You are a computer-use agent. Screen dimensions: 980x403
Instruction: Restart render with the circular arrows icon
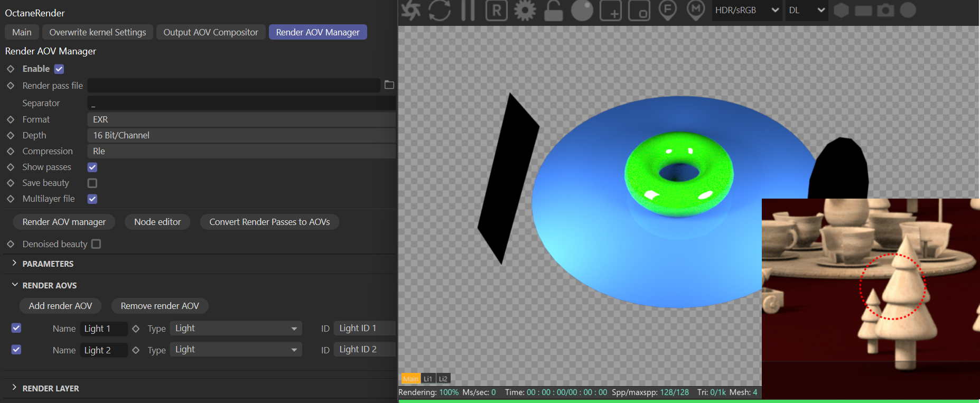pos(439,11)
